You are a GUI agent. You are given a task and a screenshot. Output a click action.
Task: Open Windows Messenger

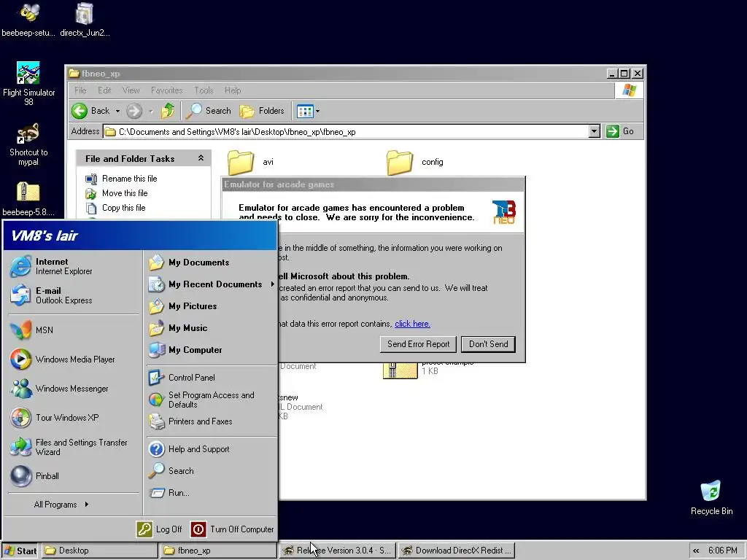click(60, 389)
